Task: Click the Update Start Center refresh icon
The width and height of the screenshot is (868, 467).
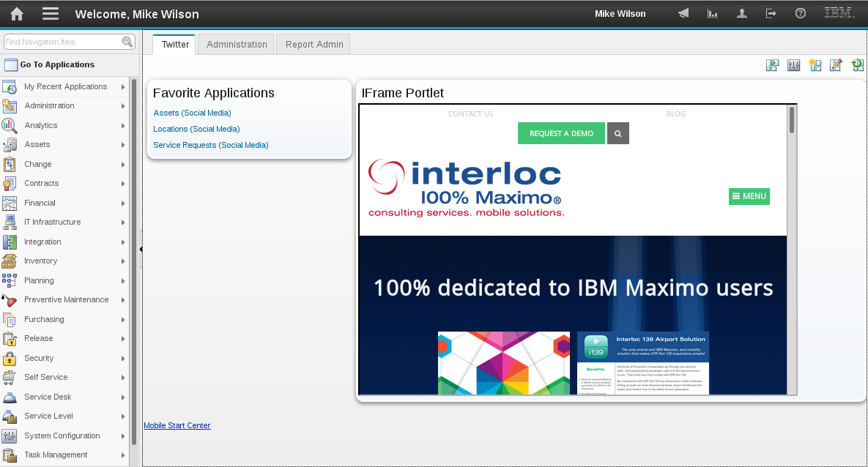Action: pos(857,65)
